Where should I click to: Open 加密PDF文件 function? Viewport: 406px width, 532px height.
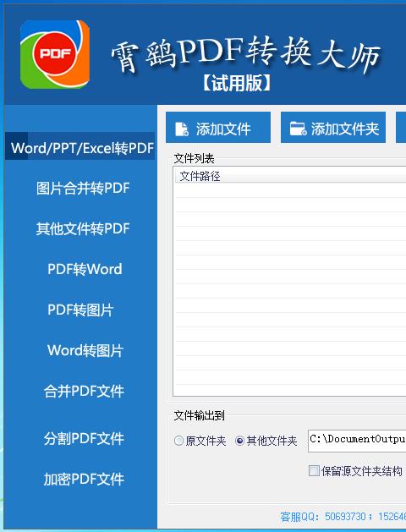[84, 479]
